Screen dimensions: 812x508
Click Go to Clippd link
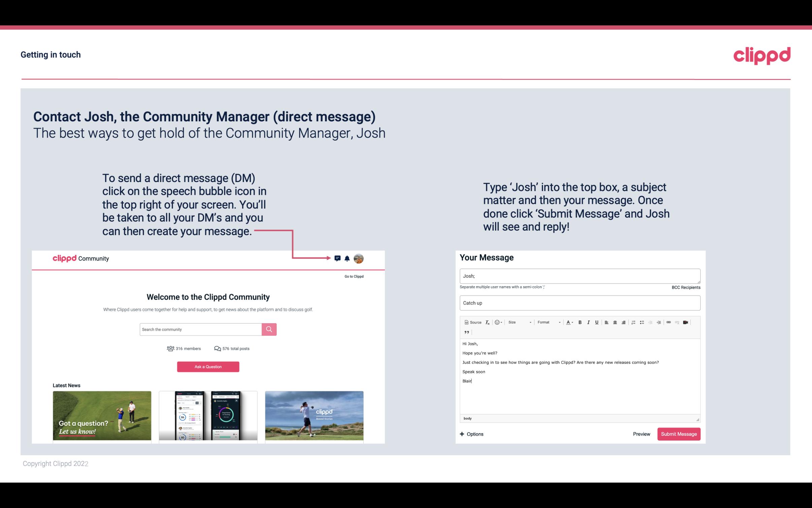[x=354, y=276]
